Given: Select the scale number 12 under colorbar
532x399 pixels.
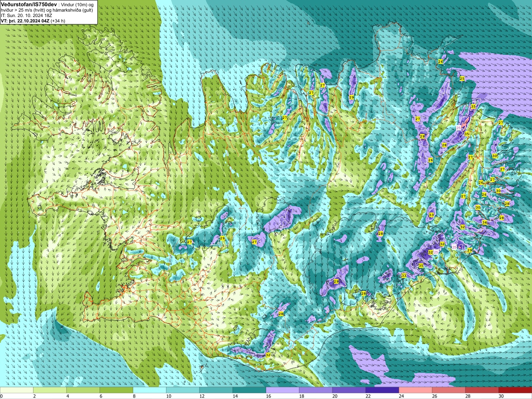Looking at the screenshot, I should coord(202,396).
